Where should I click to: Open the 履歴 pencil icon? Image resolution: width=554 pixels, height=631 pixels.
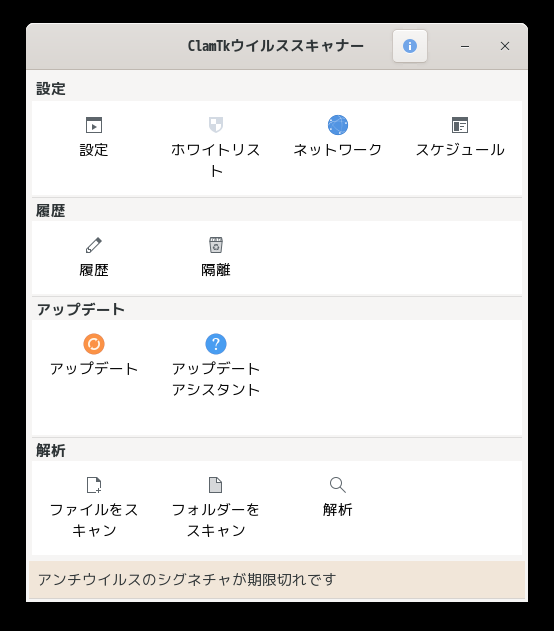pyautogui.click(x=94, y=245)
